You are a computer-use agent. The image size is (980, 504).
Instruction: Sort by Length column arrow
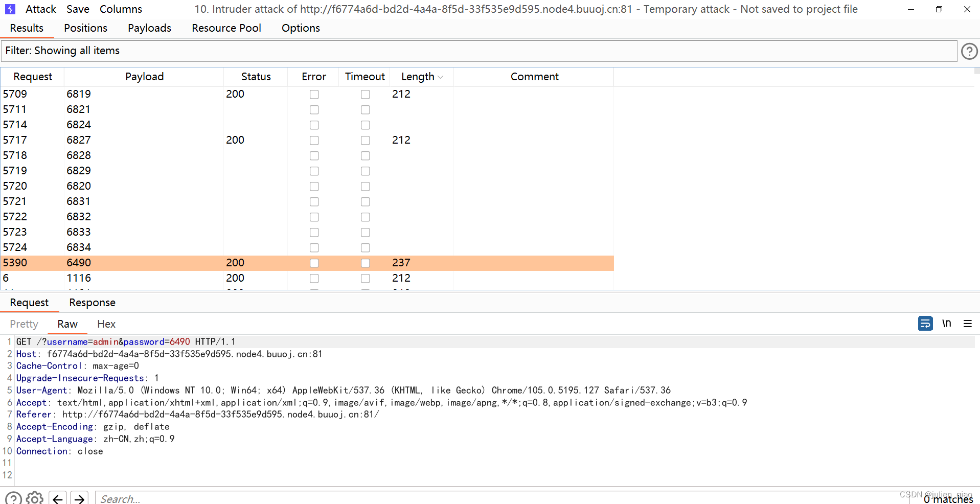(x=440, y=77)
